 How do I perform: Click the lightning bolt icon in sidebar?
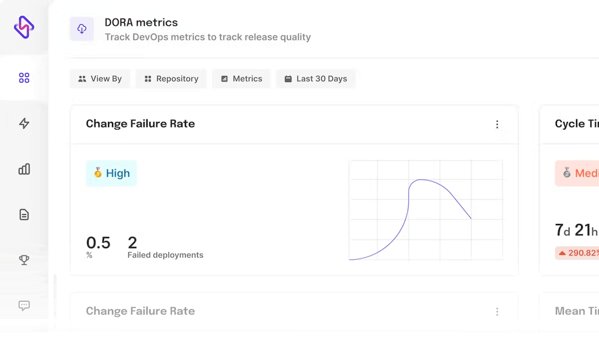(24, 123)
